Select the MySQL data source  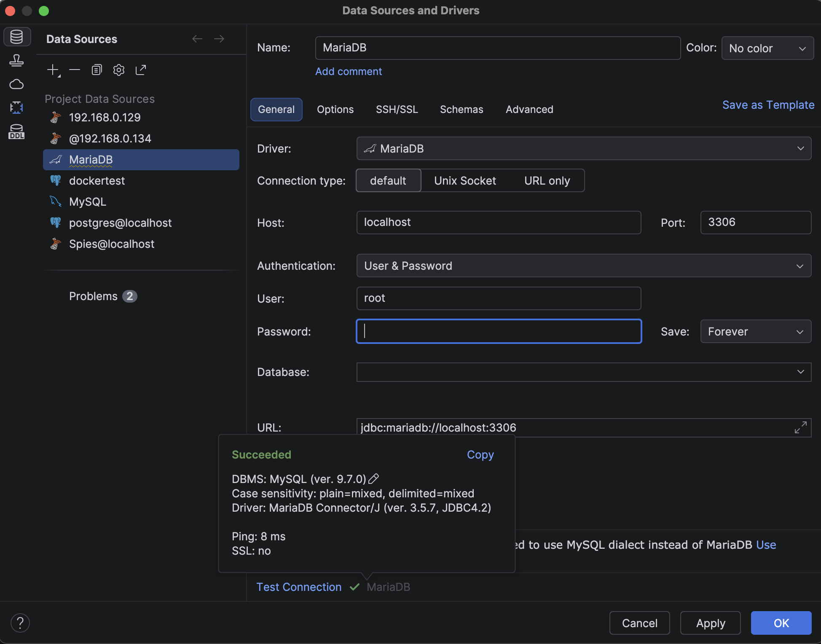[x=141, y=202]
